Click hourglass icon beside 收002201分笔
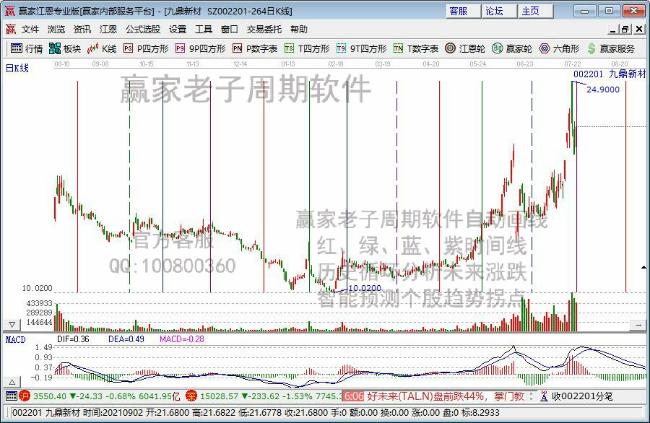This screenshot has width=650, height=423. tap(544, 396)
